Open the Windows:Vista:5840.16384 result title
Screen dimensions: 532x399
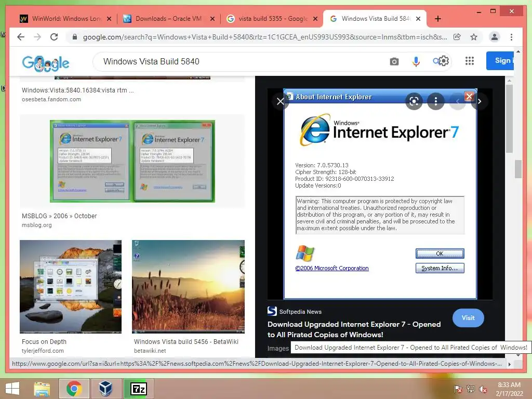tap(78, 90)
